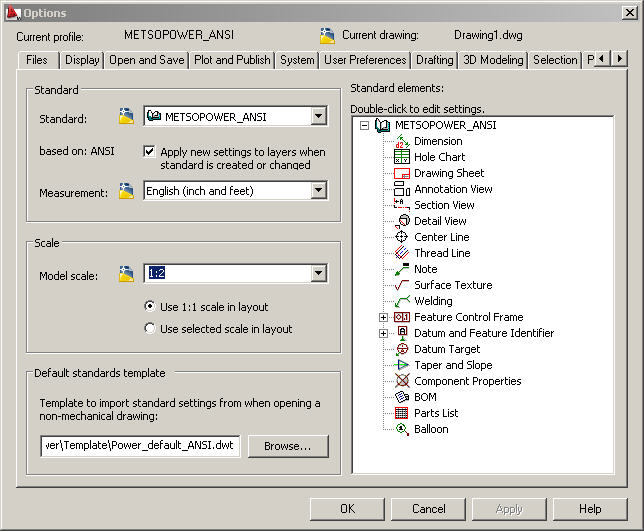Screen dimensions: 644x531
Task: Click the Hole Chart table icon
Action: click(x=402, y=157)
